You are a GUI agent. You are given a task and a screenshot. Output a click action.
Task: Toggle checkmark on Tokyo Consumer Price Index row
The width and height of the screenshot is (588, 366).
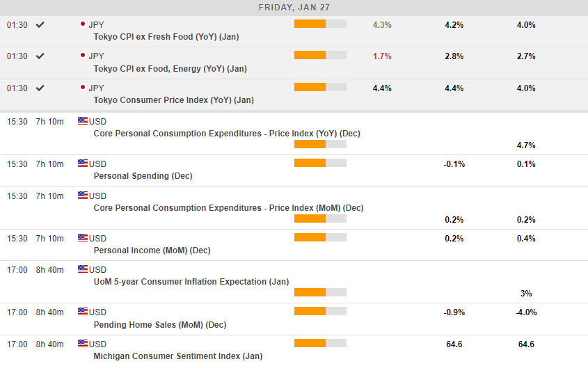[40, 88]
